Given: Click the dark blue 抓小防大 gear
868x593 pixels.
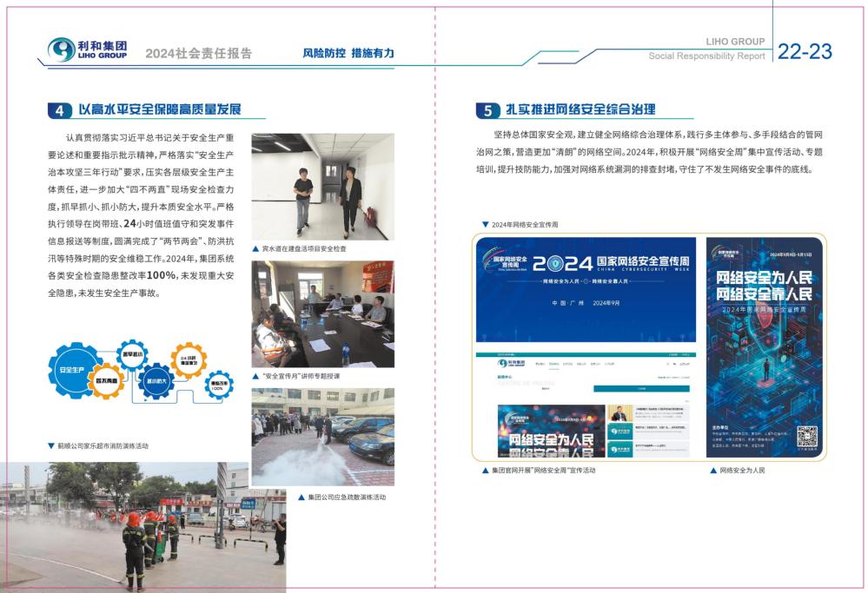Looking at the screenshot, I should [157, 380].
